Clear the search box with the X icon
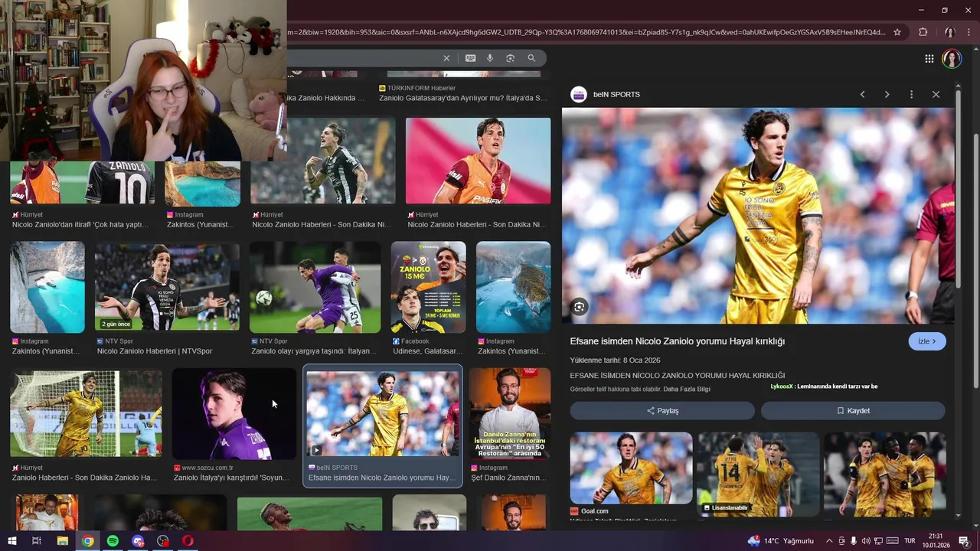This screenshot has width=980, height=551. (446, 58)
